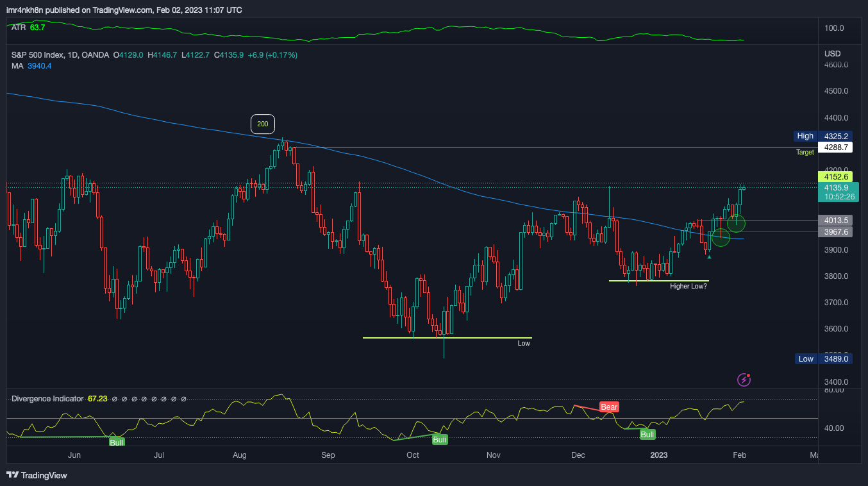Click the close value C4135.9
The width and height of the screenshot is (868, 486).
point(228,55)
